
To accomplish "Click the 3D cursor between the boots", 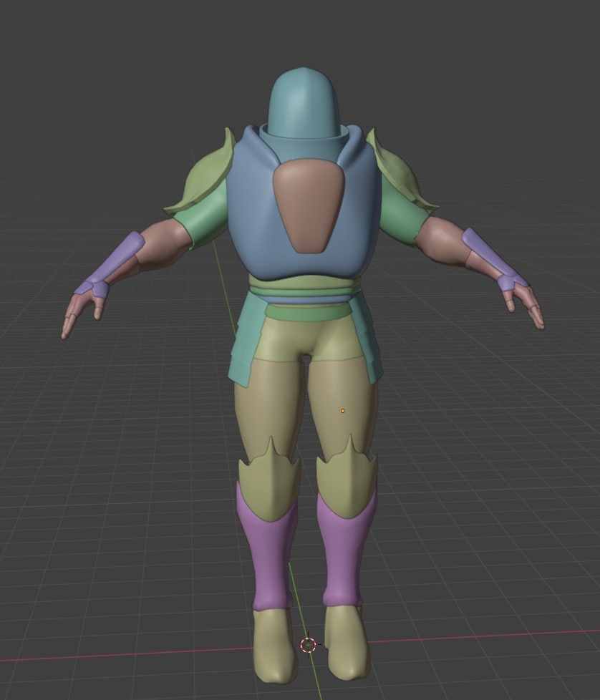I will click(308, 645).
